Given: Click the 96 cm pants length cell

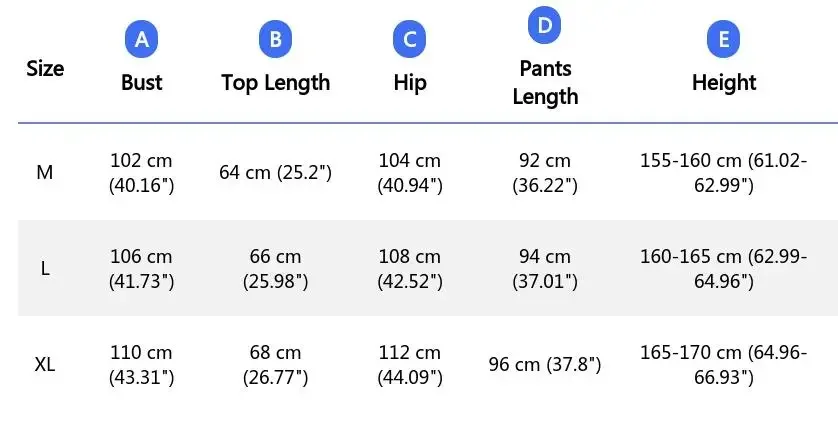Looking at the screenshot, I should [x=545, y=364].
